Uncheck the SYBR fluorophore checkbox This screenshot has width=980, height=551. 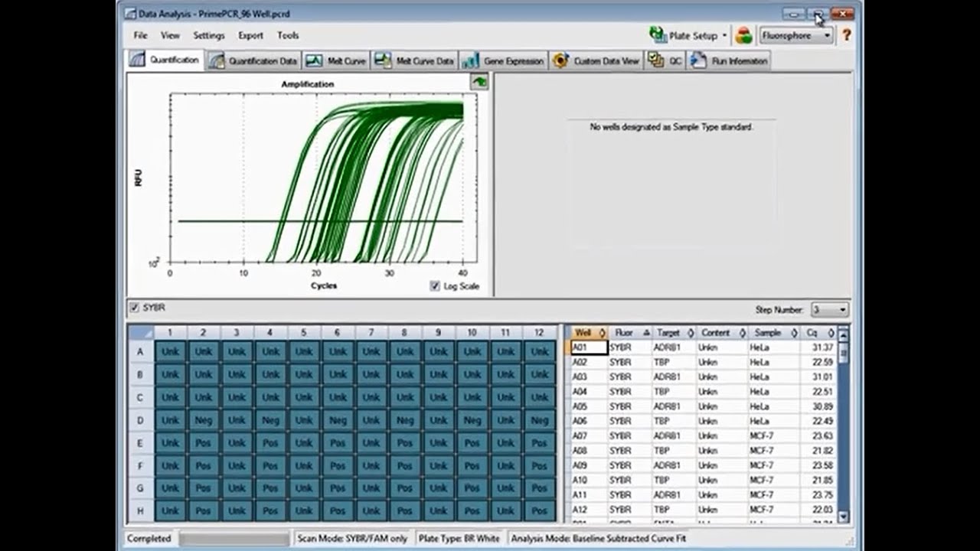(135, 308)
